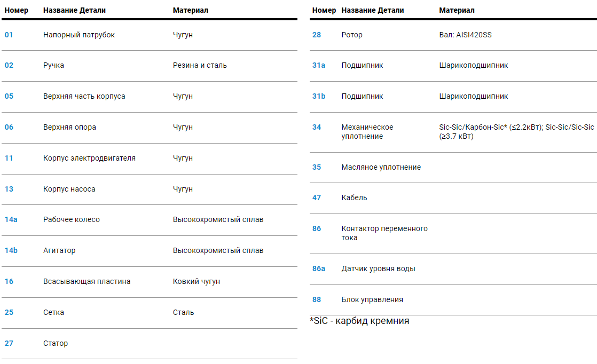Click the Масляное уплотнение part name
597x364 pixels.
point(381,167)
